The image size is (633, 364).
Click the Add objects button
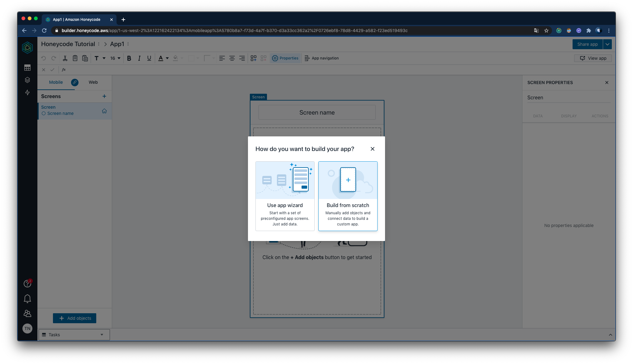(74, 318)
